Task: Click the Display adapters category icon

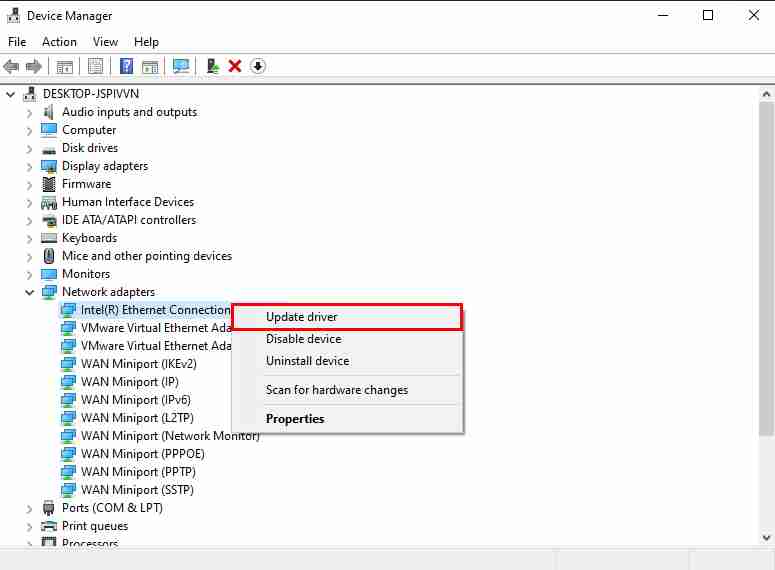Action: pyautogui.click(x=49, y=167)
